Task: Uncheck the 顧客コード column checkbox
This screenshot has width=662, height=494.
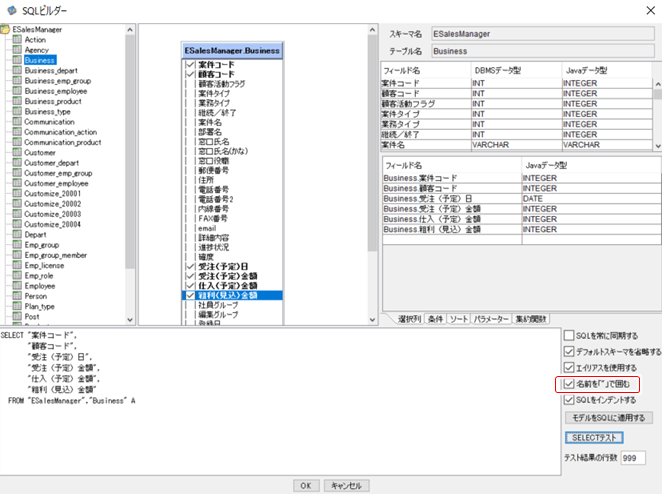Action: point(190,74)
